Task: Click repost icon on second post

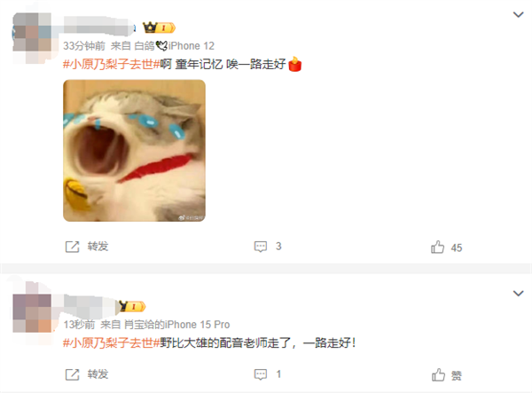Action: pos(72,374)
